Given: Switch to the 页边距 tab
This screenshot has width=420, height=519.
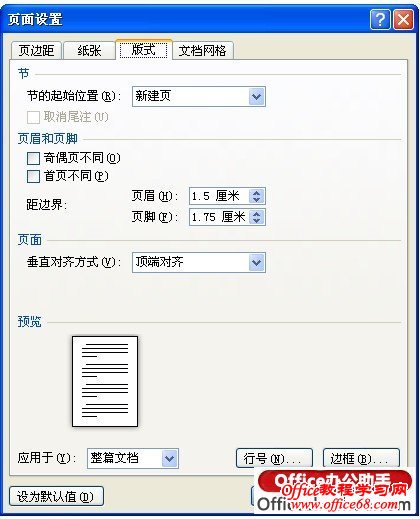Looking at the screenshot, I should [x=36, y=51].
